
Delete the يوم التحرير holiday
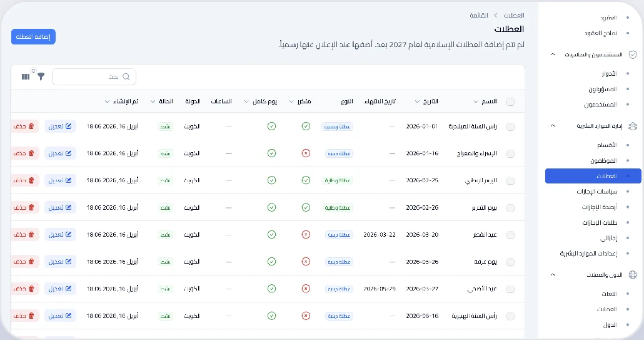(24, 208)
